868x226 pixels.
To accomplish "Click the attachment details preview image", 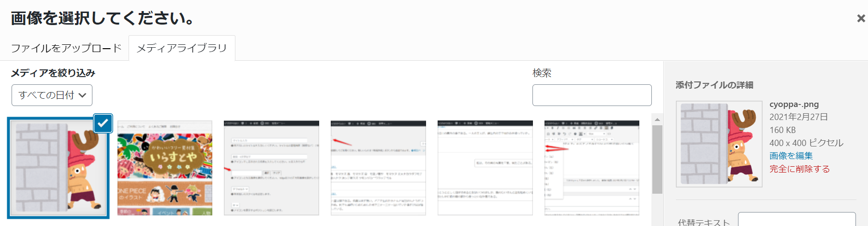I will click(x=719, y=144).
